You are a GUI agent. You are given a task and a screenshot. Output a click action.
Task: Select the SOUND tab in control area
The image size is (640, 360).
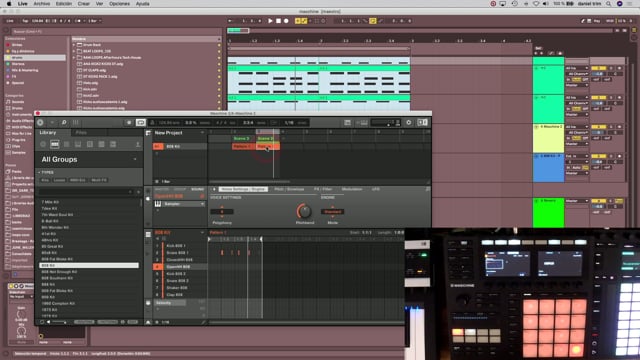pos(198,189)
